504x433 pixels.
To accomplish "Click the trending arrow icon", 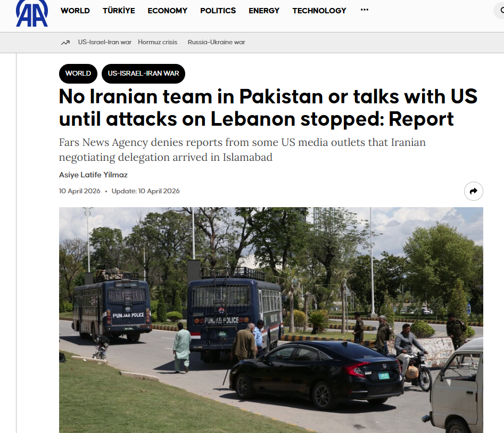I will tap(65, 43).
